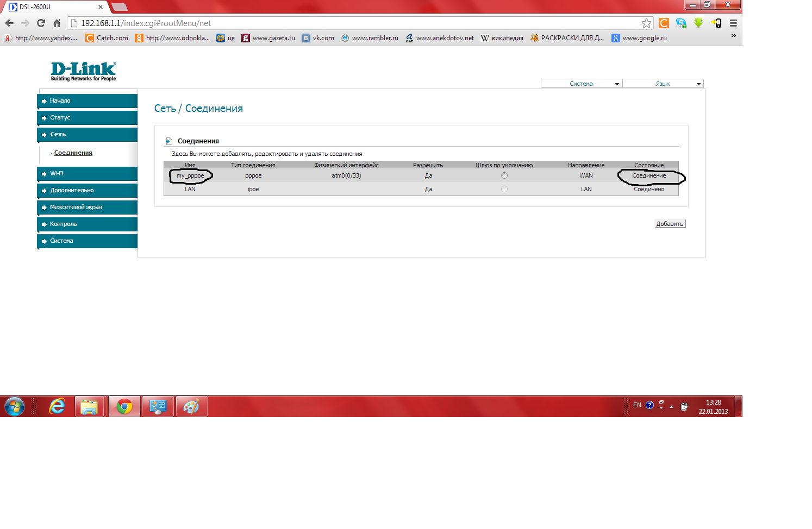Image resolution: width=812 pixels, height=529 pixels.
Task: Open the Контроль sidebar menu
Action: [88, 224]
